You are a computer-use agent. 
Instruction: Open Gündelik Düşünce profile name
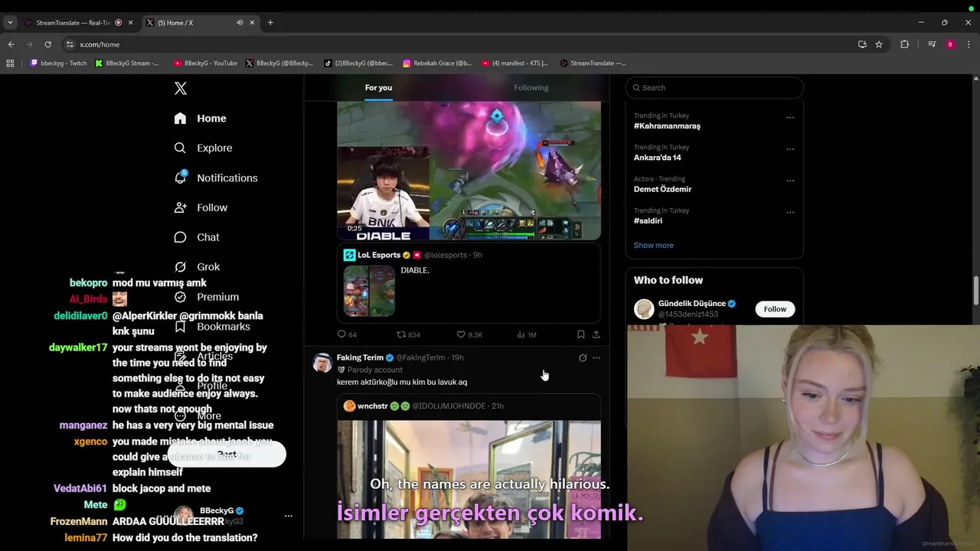(692, 304)
